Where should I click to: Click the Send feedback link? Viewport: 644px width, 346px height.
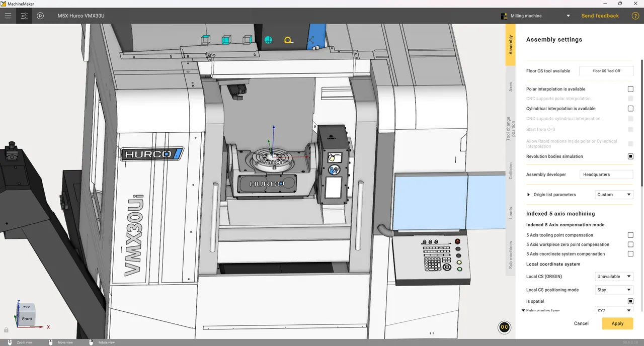pyautogui.click(x=600, y=16)
